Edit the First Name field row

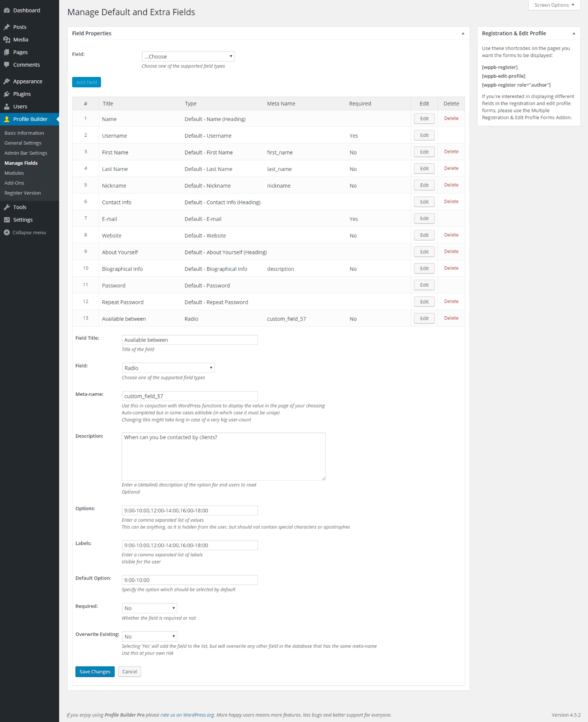424,152
